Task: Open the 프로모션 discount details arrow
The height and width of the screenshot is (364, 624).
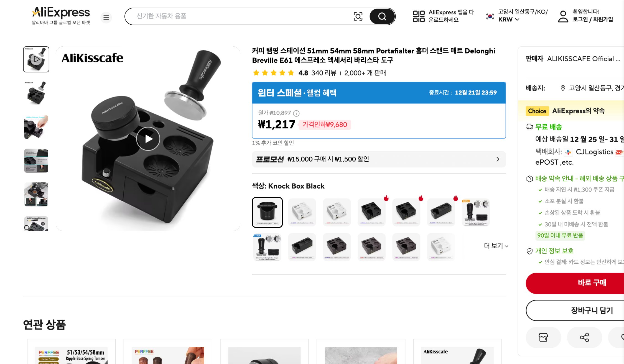Action: coord(498,159)
